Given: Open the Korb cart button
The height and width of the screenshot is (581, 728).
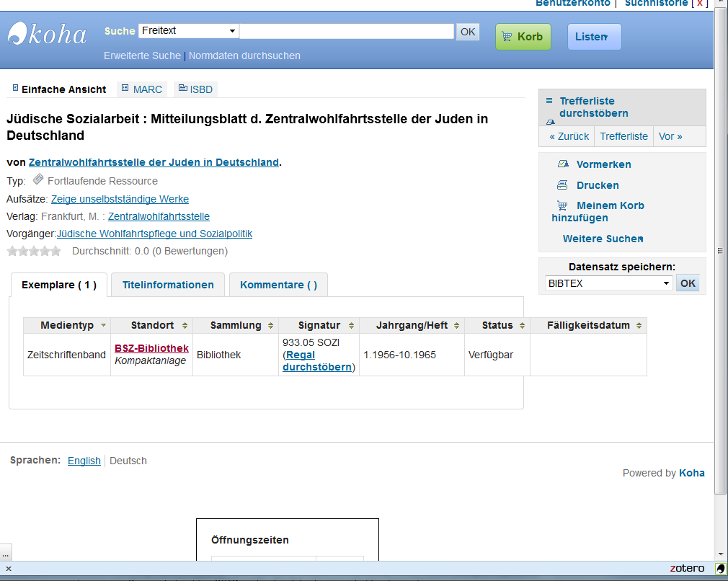Looking at the screenshot, I should (523, 37).
